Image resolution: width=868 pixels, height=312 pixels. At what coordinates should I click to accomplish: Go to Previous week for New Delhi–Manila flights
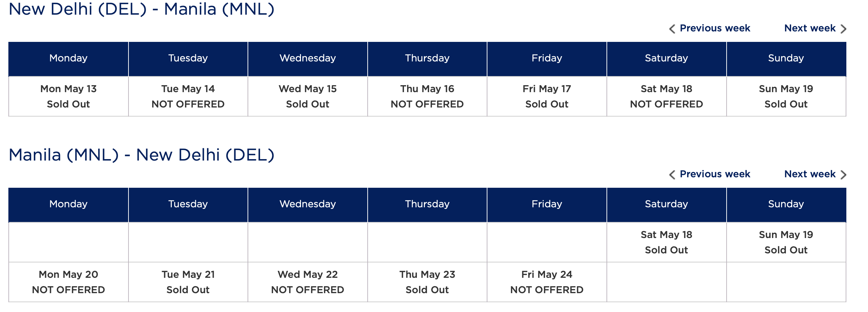pyautogui.click(x=715, y=28)
